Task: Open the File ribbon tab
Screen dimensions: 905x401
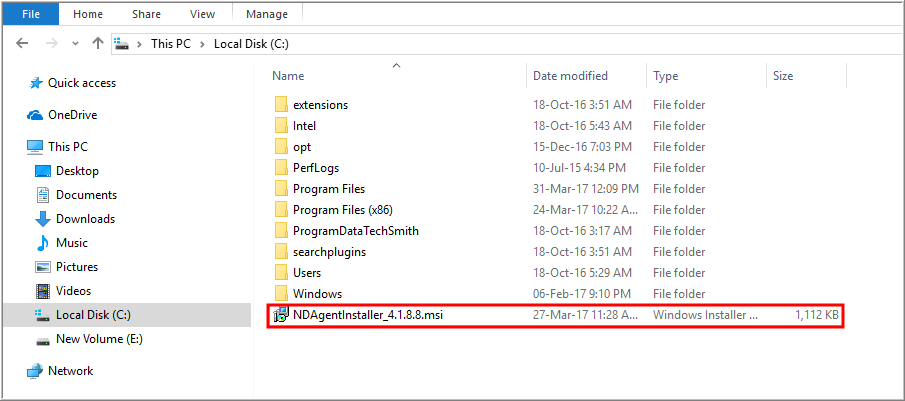Action: point(31,14)
